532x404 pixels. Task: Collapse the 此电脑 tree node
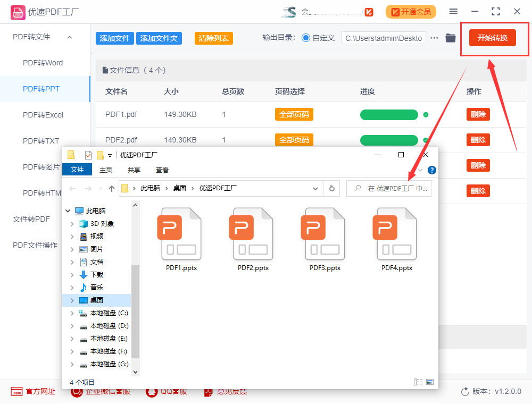point(68,211)
